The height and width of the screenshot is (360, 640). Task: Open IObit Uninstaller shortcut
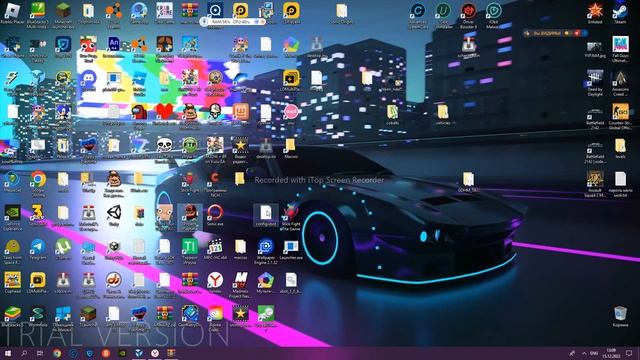[x=443, y=11]
